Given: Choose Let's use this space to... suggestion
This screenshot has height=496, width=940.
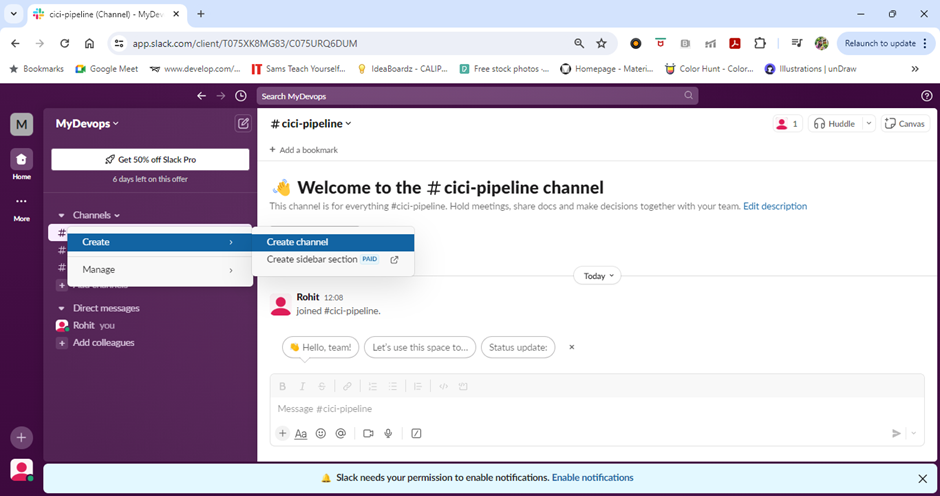Looking at the screenshot, I should 420,347.
